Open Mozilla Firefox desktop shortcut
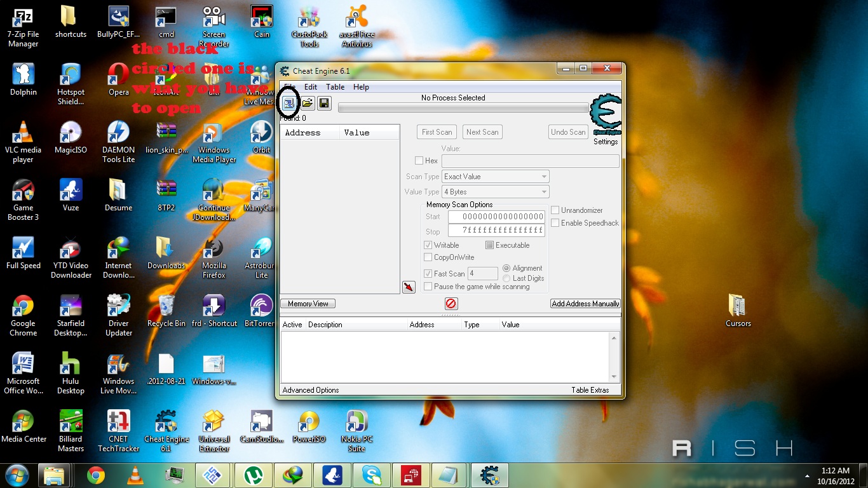The height and width of the screenshot is (488, 868). [214, 258]
